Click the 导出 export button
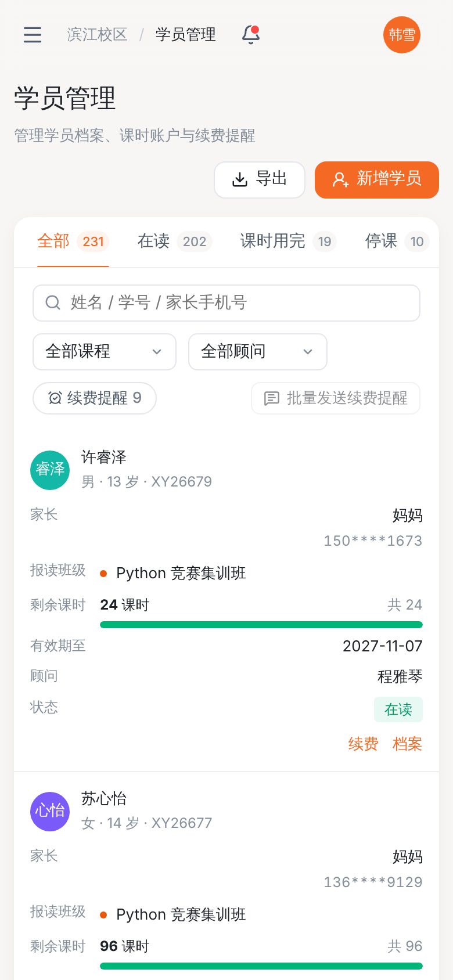Screen dimensions: 453x980 point(260,180)
